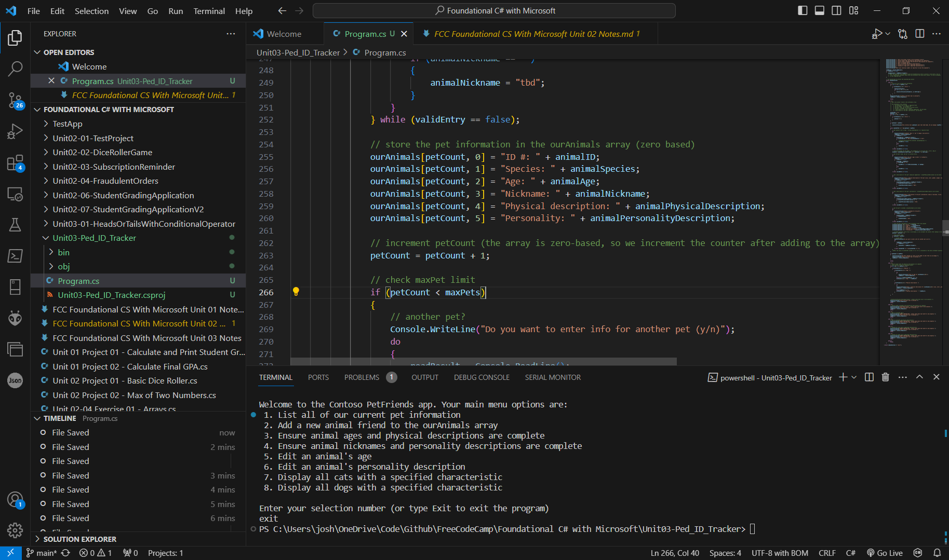
Task: Open Source Control view with 26 changes
Action: coord(15,100)
